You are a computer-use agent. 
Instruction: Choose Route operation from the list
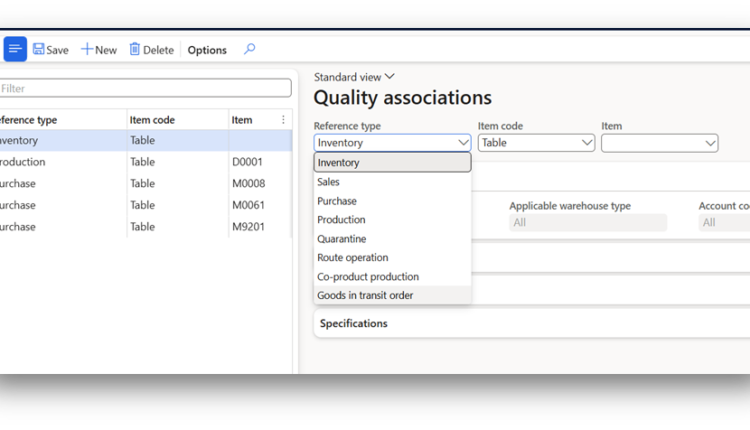(x=352, y=258)
